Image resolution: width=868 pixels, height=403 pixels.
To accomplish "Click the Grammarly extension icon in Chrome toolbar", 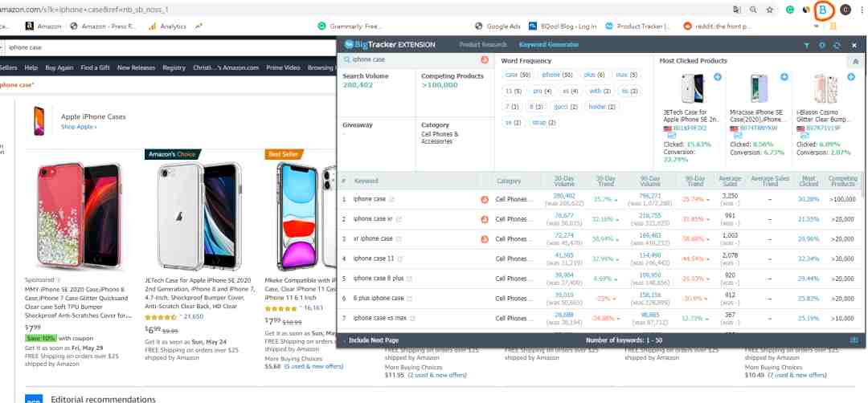I will (x=791, y=10).
